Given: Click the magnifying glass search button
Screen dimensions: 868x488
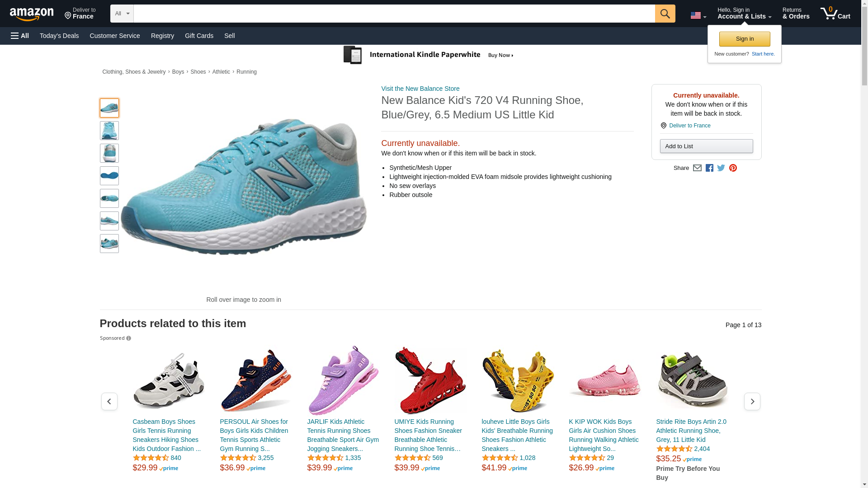Looking at the screenshot, I should click(665, 14).
